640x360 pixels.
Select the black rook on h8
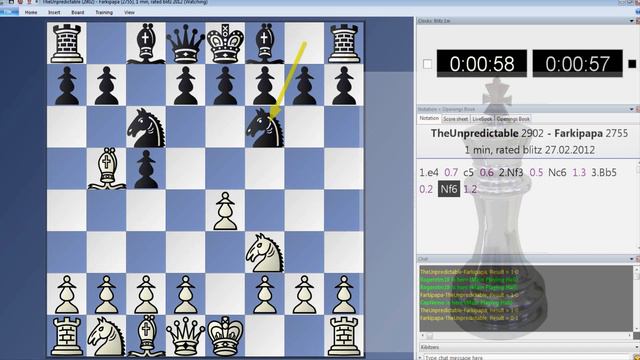coord(344,43)
